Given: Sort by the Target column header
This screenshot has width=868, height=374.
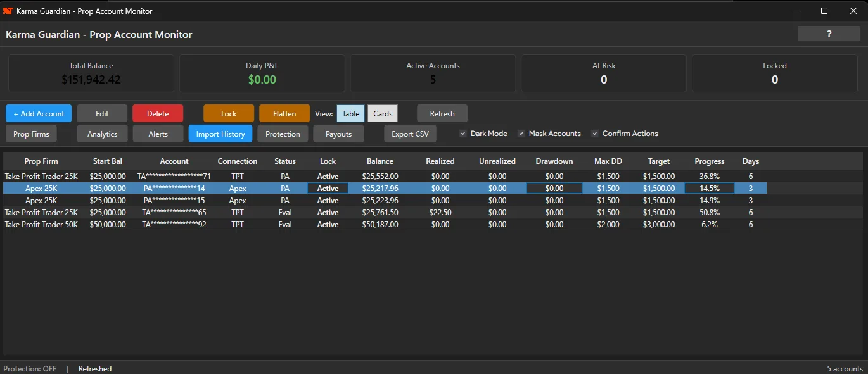Looking at the screenshot, I should click(x=659, y=161).
